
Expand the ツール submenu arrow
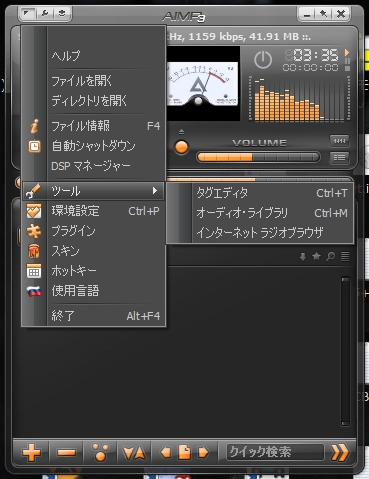click(155, 191)
